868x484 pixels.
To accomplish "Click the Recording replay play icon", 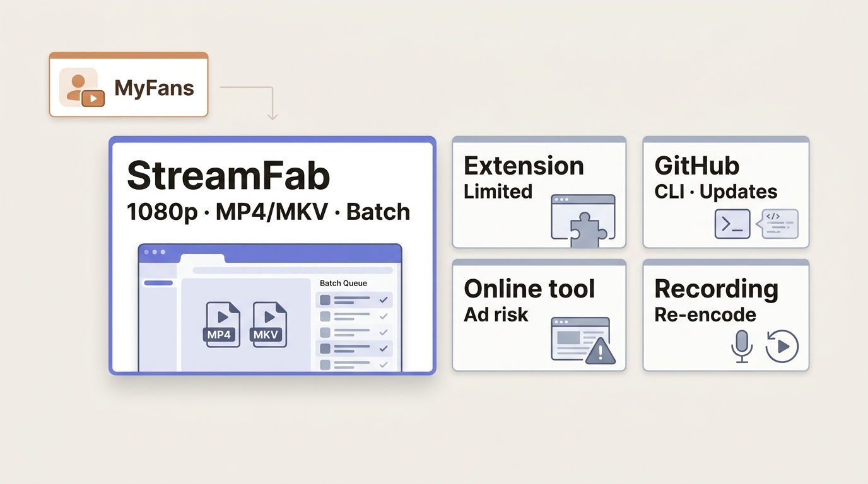I will [782, 346].
